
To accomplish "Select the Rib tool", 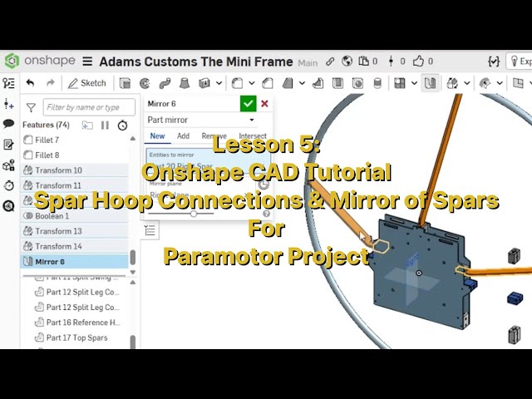I will tap(318, 83).
